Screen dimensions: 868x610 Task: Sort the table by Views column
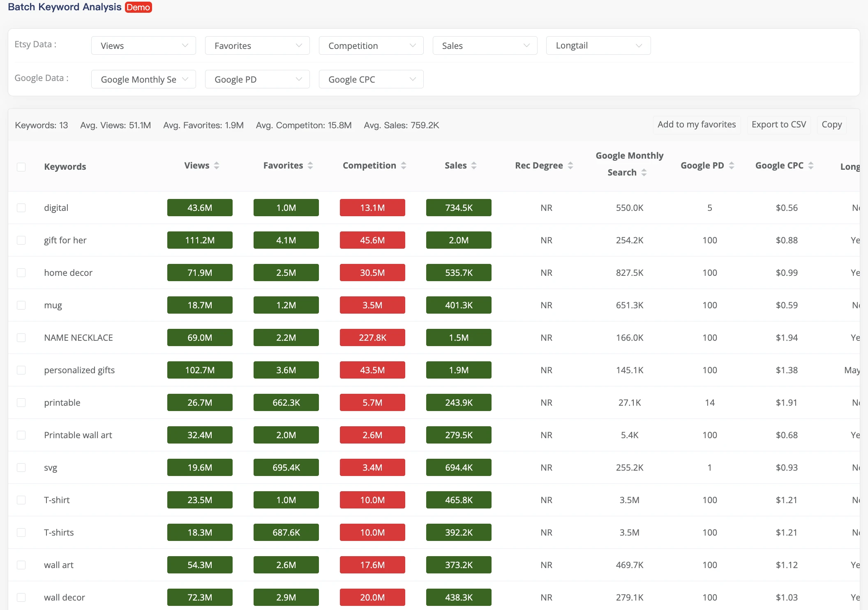[217, 165]
